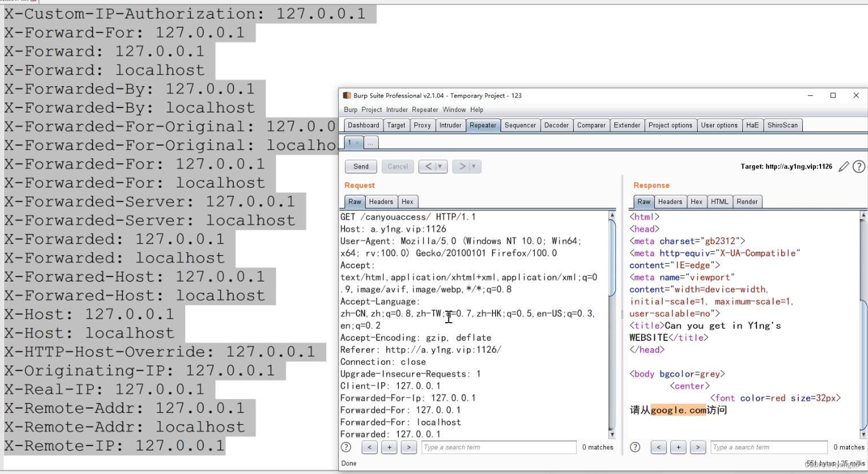This screenshot has height=474, width=868.
Task: Switch response to Render view
Action: 747,202
